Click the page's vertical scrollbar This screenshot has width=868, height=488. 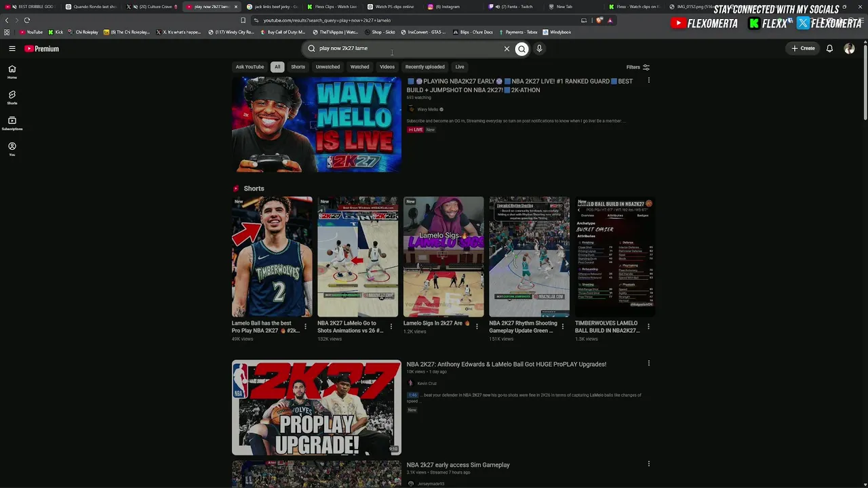(865, 81)
